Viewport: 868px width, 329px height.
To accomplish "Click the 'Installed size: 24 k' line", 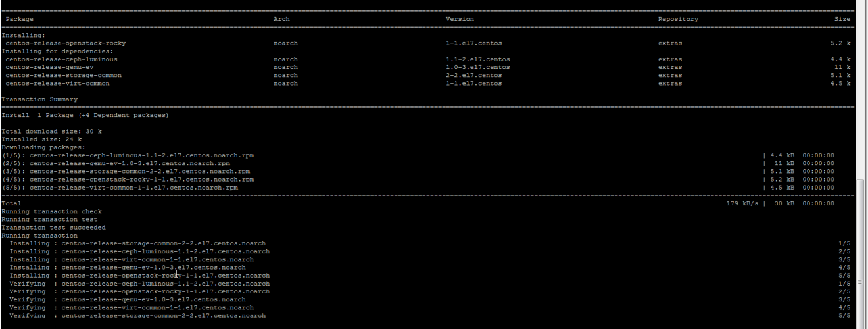I will [41, 139].
